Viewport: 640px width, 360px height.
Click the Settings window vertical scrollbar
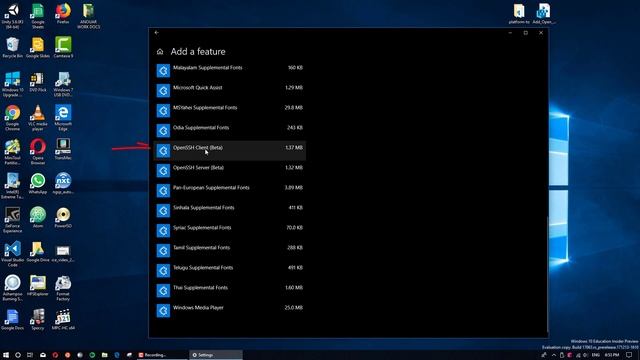point(547,273)
